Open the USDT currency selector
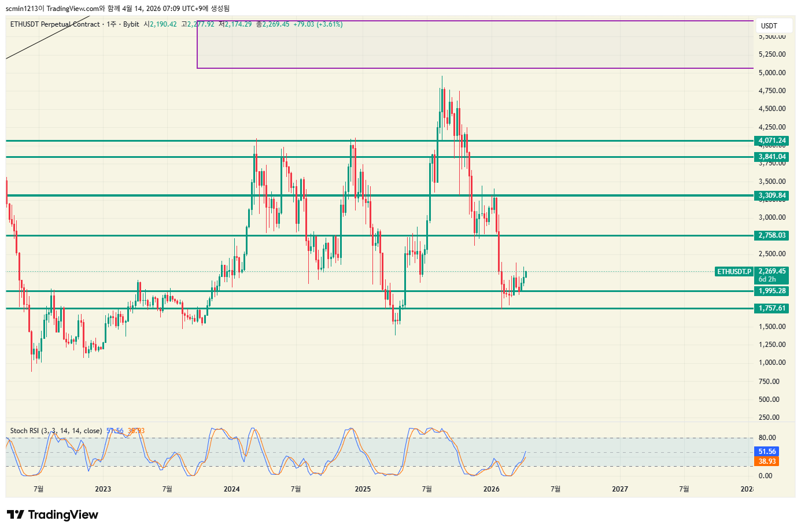The image size is (801, 532). pos(769,26)
